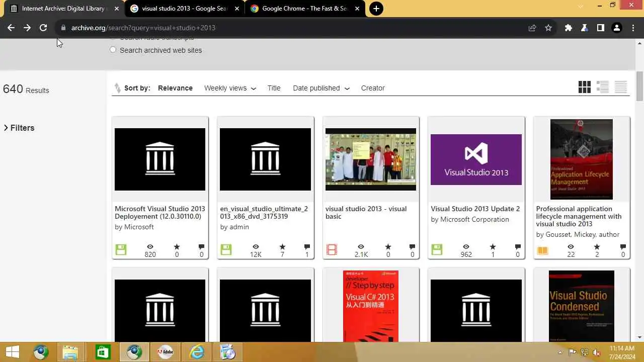The width and height of the screenshot is (644, 362).
Task: Open File Explorer from taskbar
Action: (70, 352)
